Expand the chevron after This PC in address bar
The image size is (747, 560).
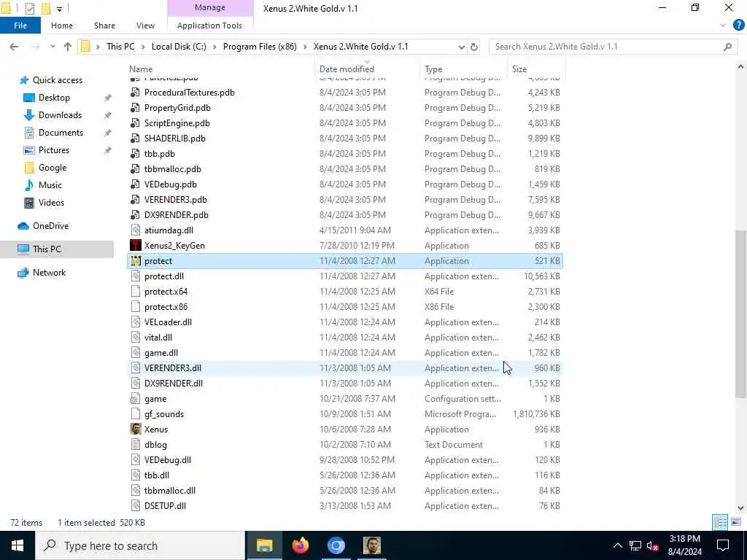143,47
